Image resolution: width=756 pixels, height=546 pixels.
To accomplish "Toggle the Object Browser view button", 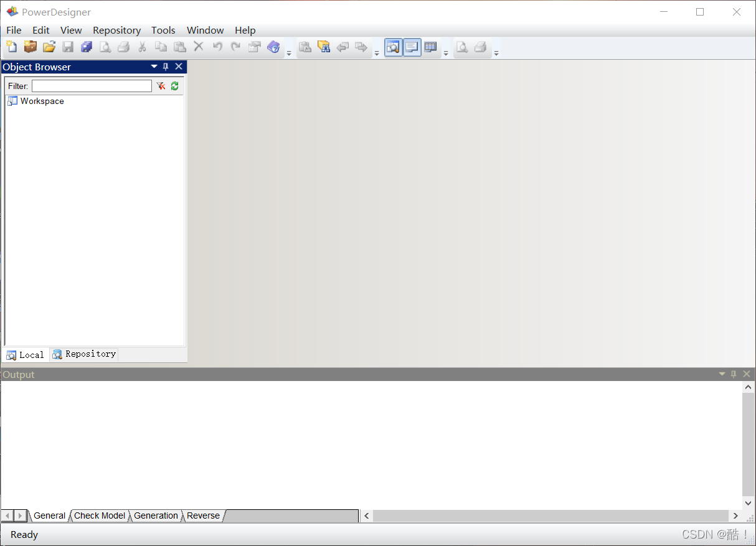I will tap(394, 47).
